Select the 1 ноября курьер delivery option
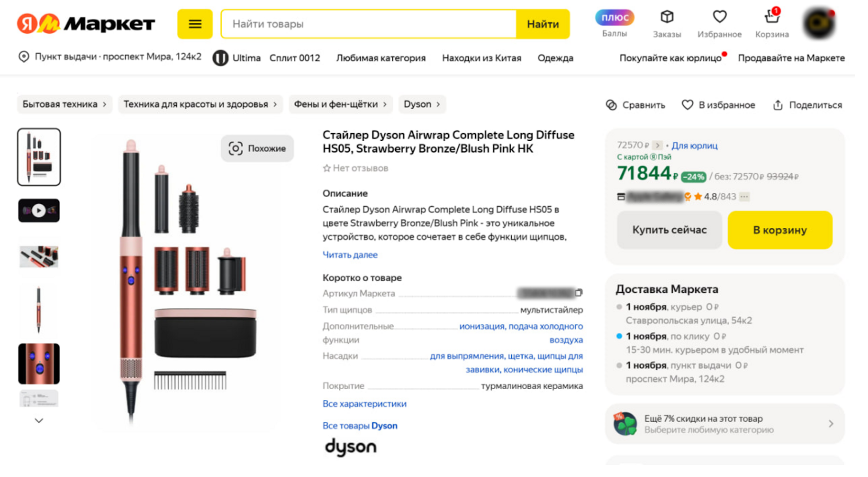 coord(619,307)
